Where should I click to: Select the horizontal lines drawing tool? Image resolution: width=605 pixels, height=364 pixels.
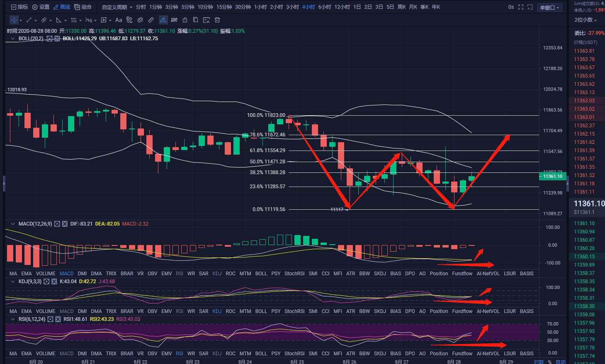74,20
